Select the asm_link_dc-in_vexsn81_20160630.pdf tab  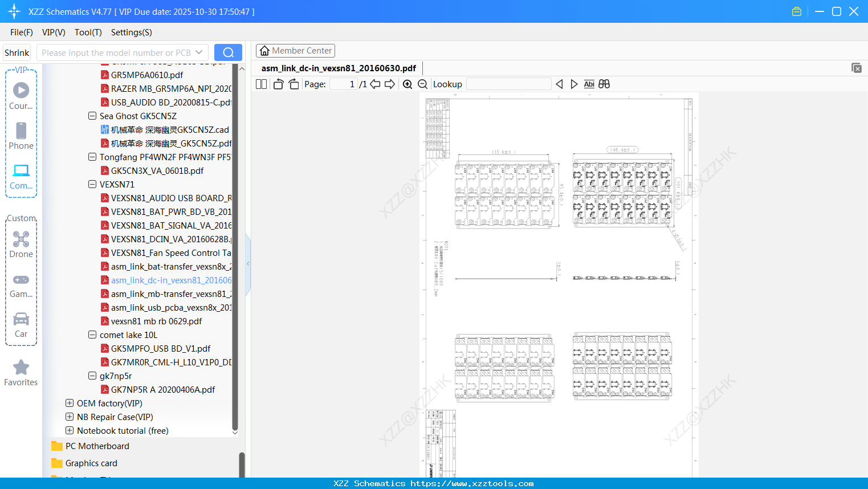pos(339,68)
